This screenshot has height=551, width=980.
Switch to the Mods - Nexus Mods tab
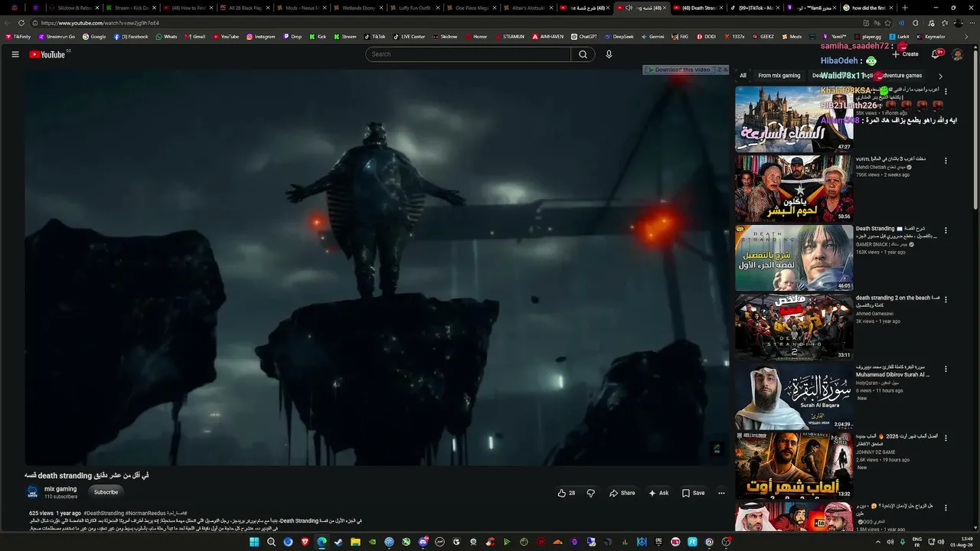tap(302, 8)
